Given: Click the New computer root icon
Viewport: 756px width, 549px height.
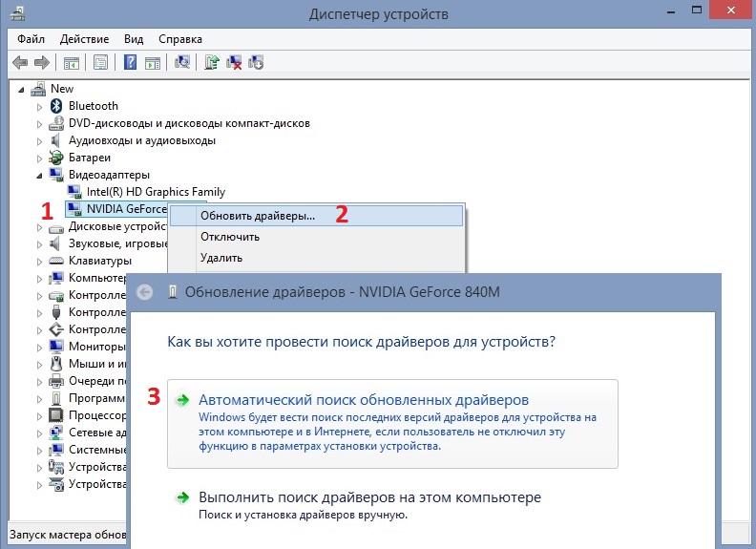Looking at the screenshot, I should pyautogui.click(x=38, y=89).
